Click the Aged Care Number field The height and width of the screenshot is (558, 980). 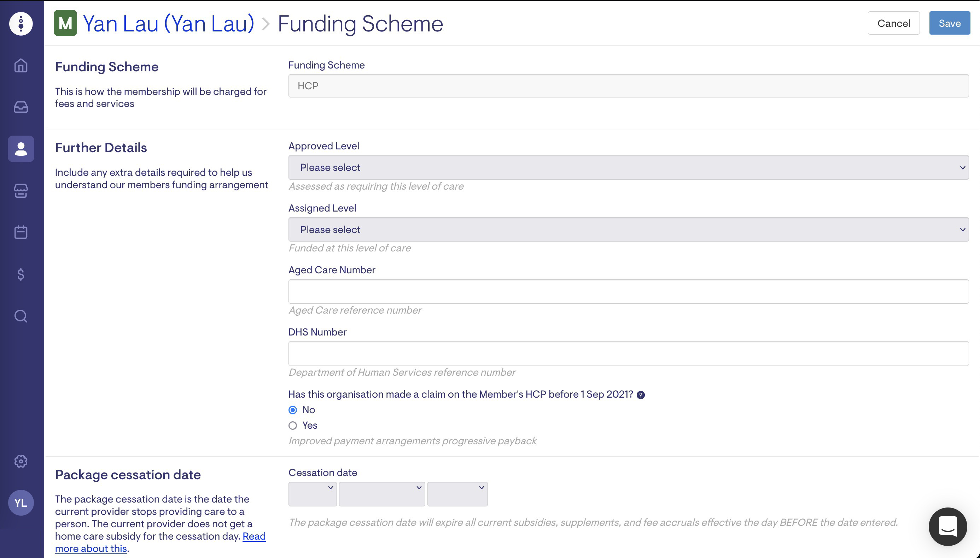(x=628, y=292)
